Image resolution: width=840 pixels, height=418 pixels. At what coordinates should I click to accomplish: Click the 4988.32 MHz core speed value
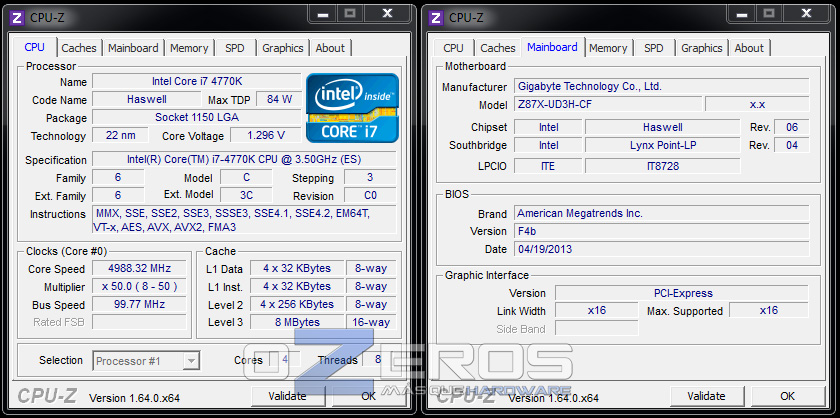click(x=139, y=268)
